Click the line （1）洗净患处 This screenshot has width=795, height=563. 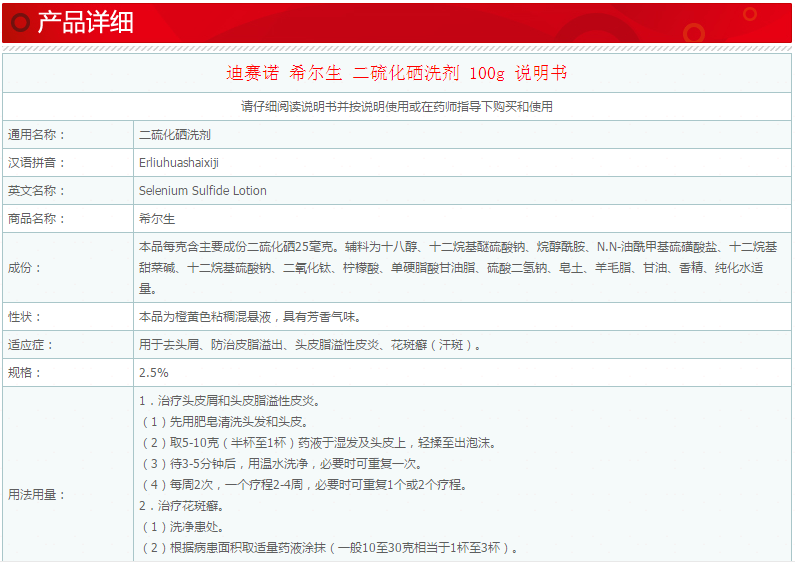(x=182, y=526)
